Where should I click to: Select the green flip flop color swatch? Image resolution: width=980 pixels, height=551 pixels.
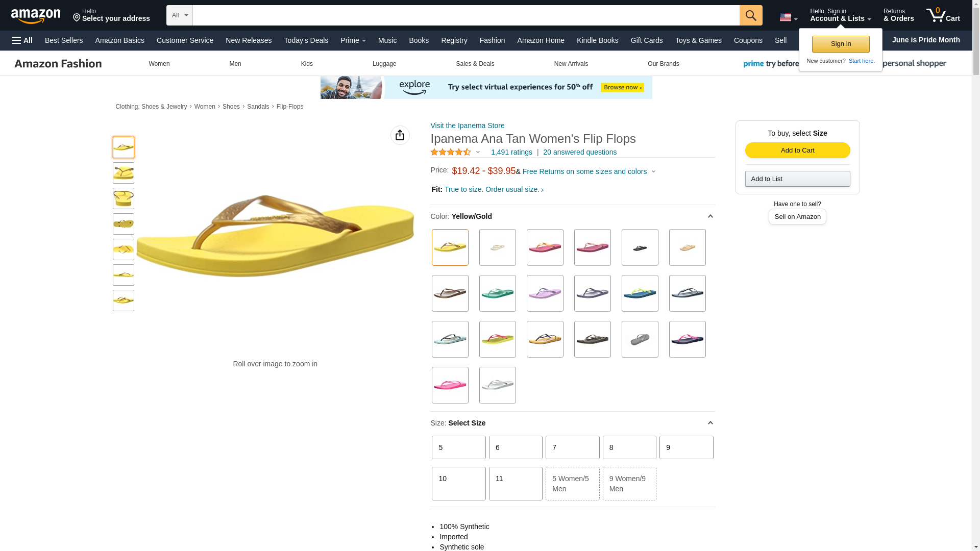tap(498, 293)
